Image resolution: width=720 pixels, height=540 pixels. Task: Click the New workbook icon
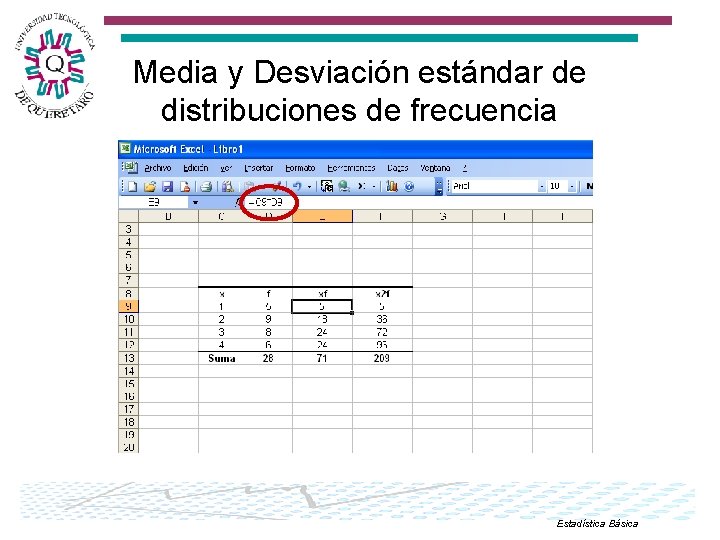[133, 186]
